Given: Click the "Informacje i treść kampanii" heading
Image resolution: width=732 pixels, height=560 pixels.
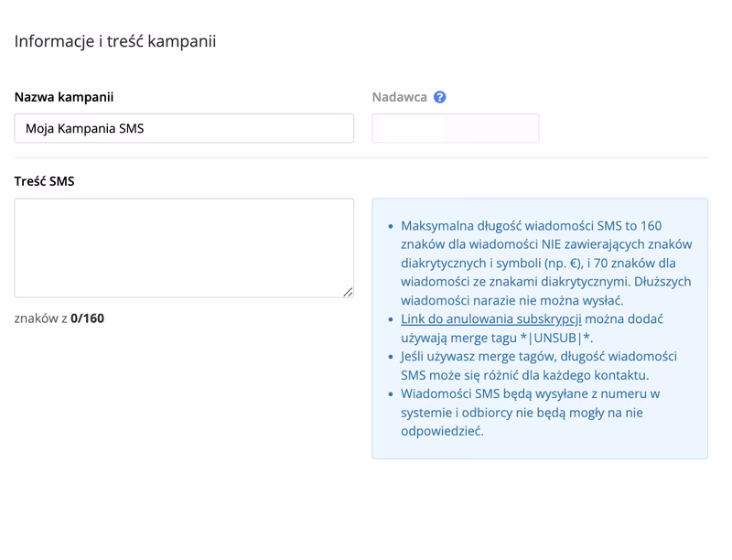Looking at the screenshot, I should click(x=115, y=41).
